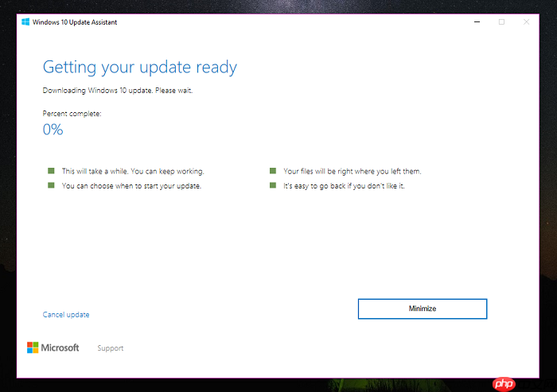This screenshot has height=392, width=557.
Task: Minimize the Update Assistant window from title bar
Action: point(477,22)
